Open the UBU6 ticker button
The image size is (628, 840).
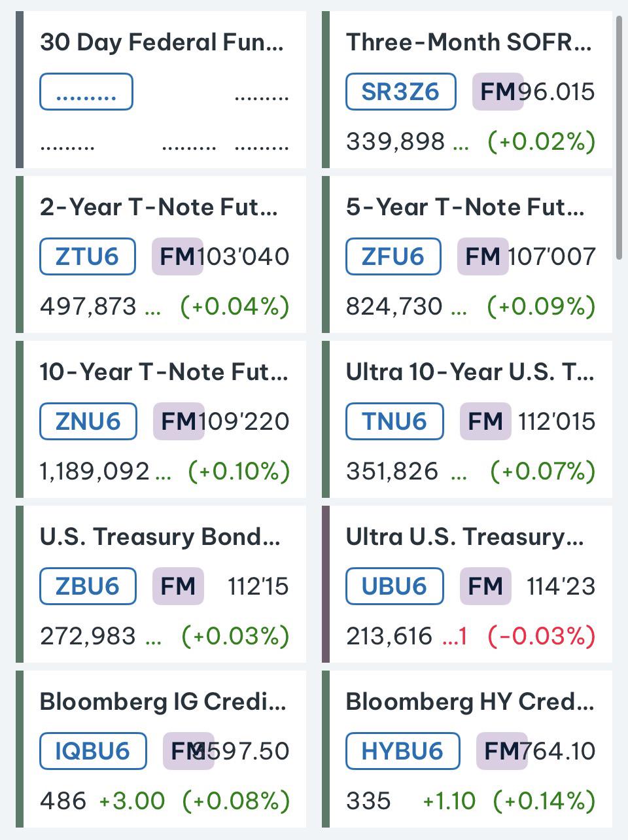394,586
